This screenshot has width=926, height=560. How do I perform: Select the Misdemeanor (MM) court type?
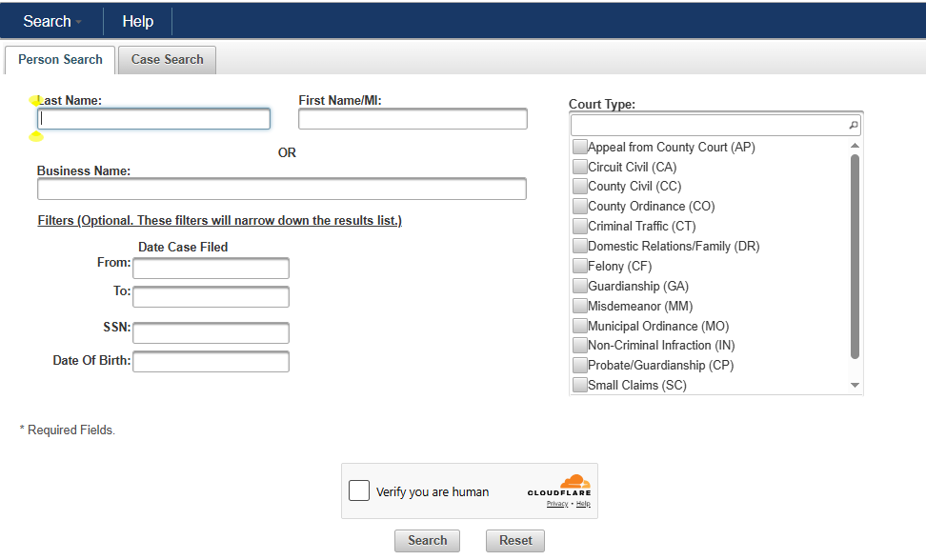[579, 306]
